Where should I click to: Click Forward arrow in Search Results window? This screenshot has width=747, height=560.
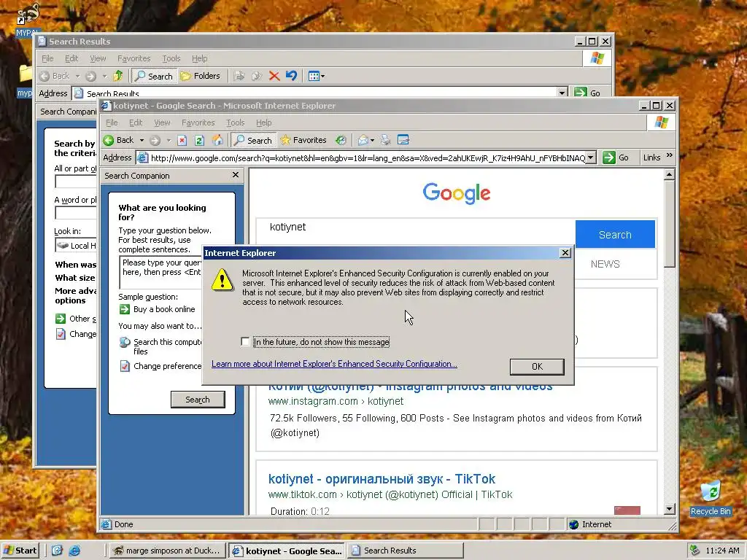tap(90, 76)
